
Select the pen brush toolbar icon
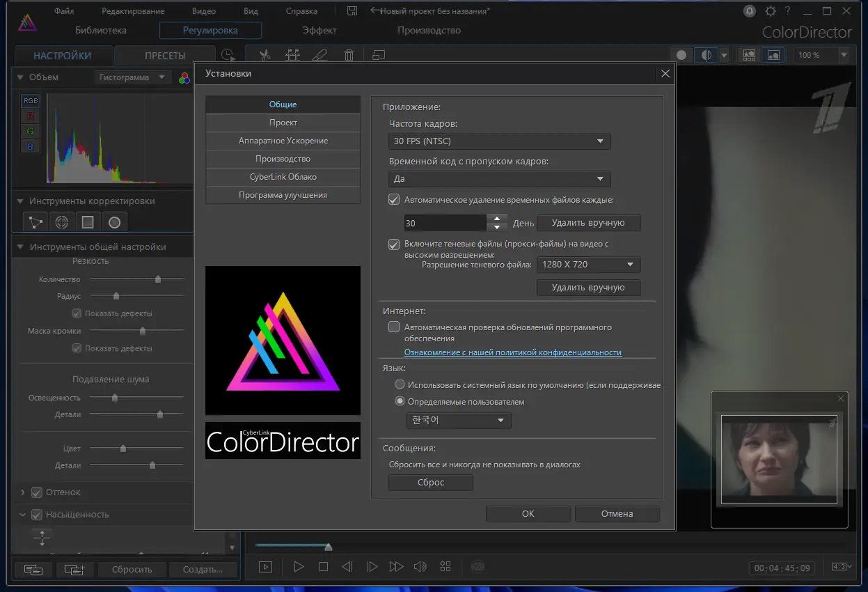point(319,55)
